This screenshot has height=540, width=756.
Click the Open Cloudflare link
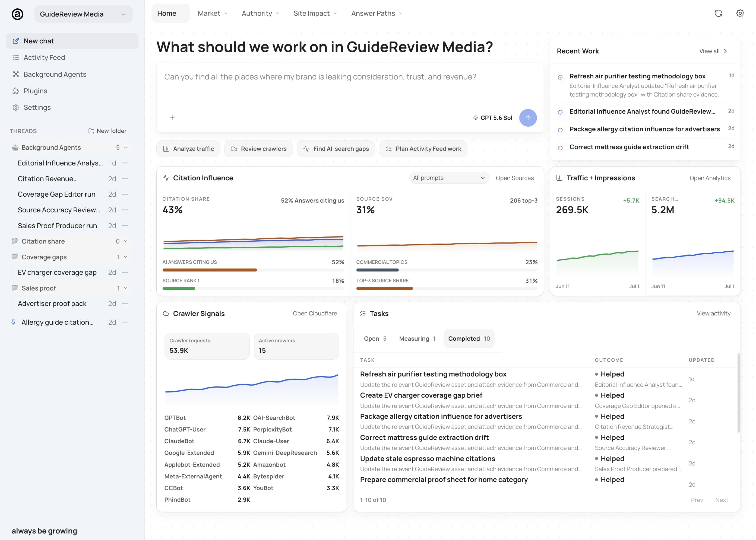click(x=315, y=314)
